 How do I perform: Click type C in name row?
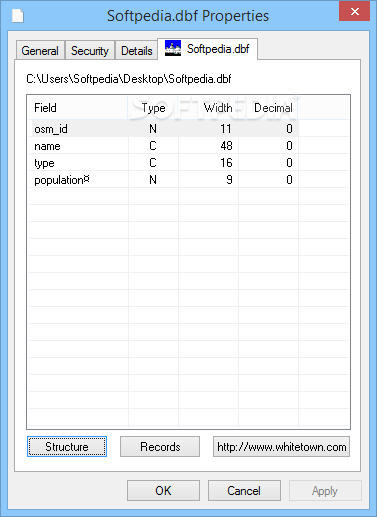[153, 146]
